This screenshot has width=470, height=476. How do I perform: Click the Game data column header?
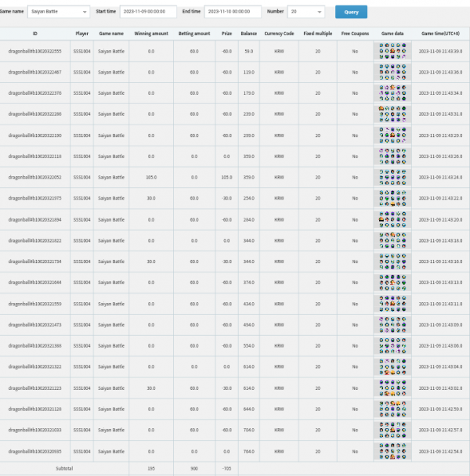[392, 34]
